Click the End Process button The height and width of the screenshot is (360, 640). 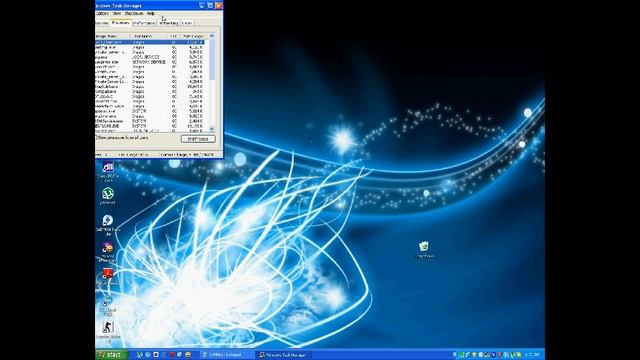(x=198, y=139)
